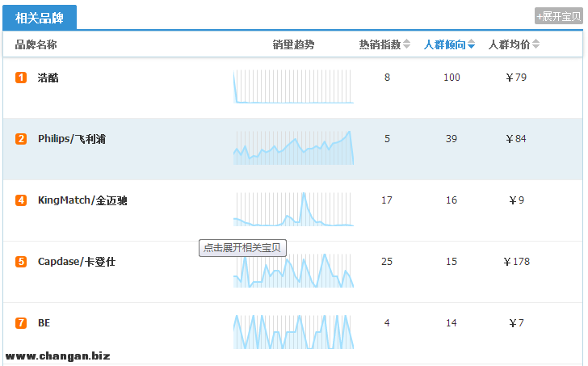
Task: Select the BE brand name
Action: 44,323
